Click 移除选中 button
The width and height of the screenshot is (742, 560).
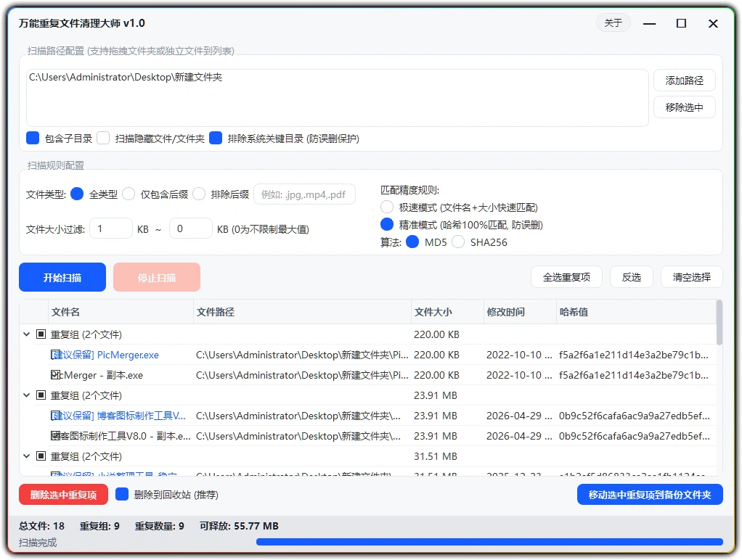coord(684,107)
